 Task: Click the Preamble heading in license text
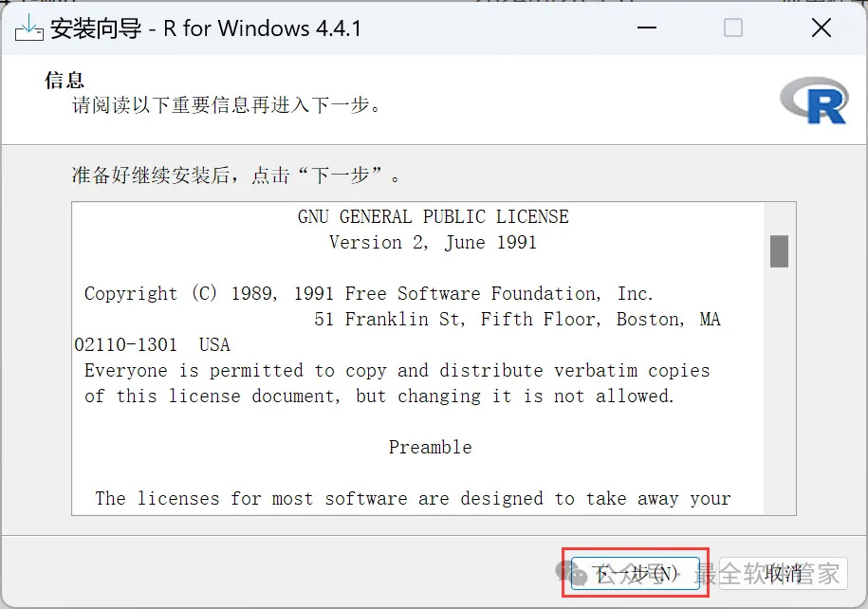coord(430,447)
